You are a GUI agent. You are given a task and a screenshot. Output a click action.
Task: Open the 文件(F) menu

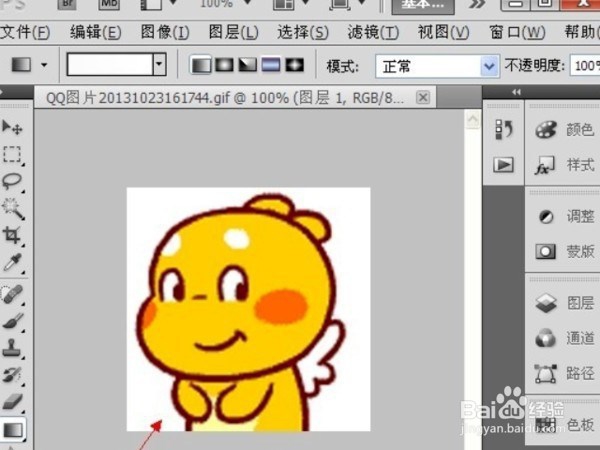pos(25,32)
